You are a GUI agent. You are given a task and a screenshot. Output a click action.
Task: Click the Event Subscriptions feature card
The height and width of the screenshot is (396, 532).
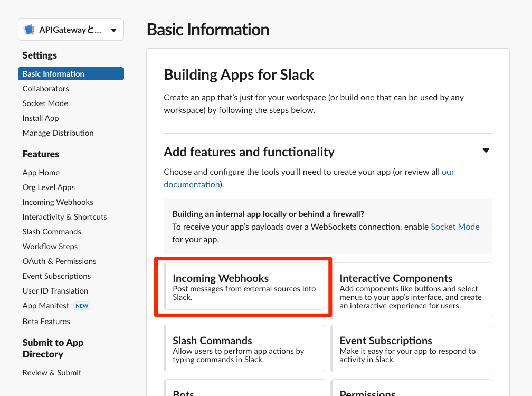[x=411, y=348]
